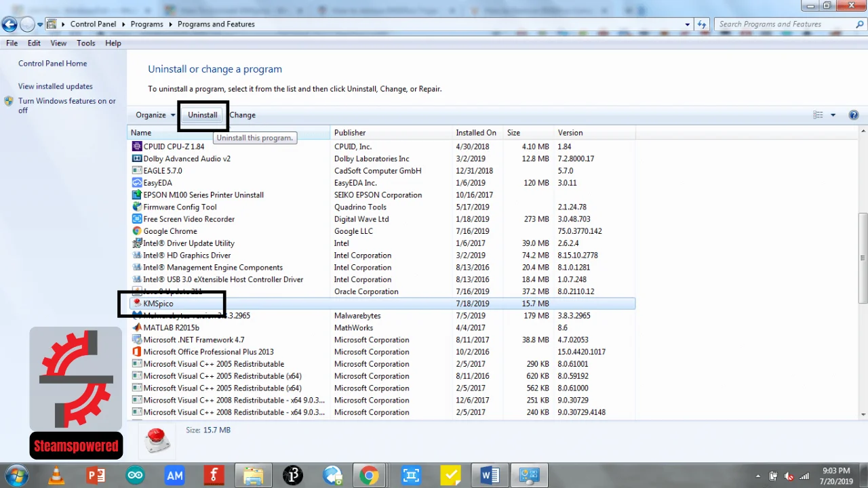The width and height of the screenshot is (868, 488).
Task: Go back with the Back arrow
Action: tap(9, 24)
